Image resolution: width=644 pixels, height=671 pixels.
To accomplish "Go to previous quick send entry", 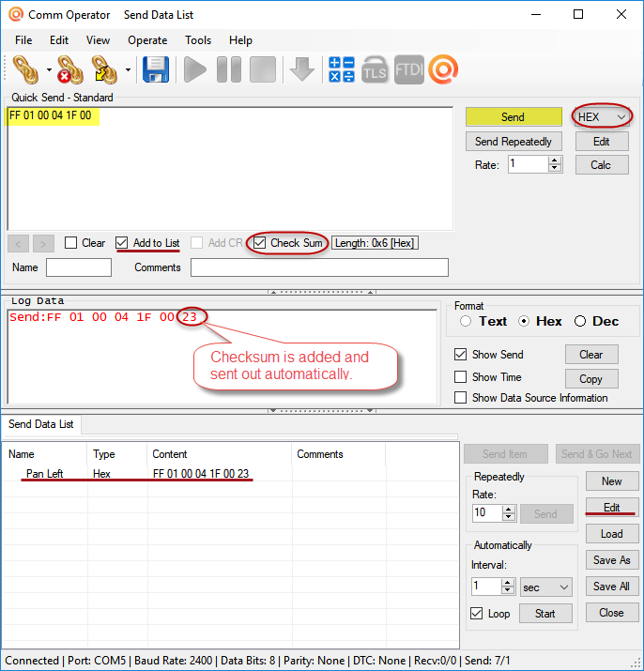I will point(18,243).
